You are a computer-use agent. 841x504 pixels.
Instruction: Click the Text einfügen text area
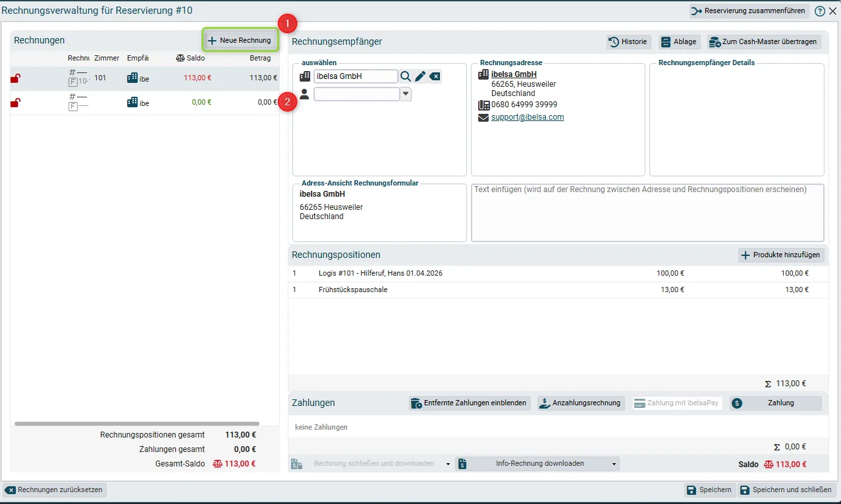pyautogui.click(x=648, y=213)
